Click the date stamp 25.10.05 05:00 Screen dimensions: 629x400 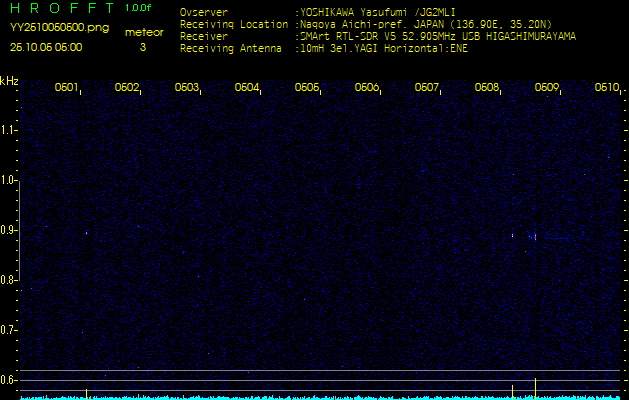(x=46, y=47)
